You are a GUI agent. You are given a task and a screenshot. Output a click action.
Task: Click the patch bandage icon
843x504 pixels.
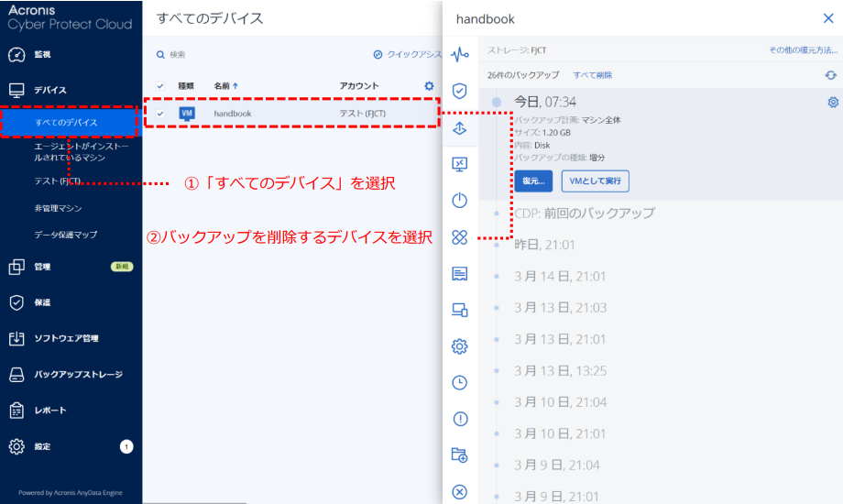(460, 237)
